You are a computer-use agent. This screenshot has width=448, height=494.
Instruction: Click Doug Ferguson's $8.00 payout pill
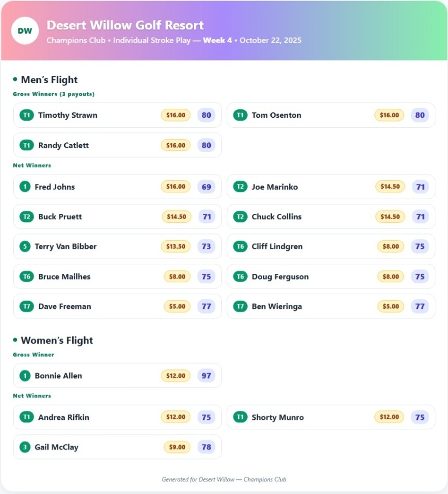click(391, 276)
